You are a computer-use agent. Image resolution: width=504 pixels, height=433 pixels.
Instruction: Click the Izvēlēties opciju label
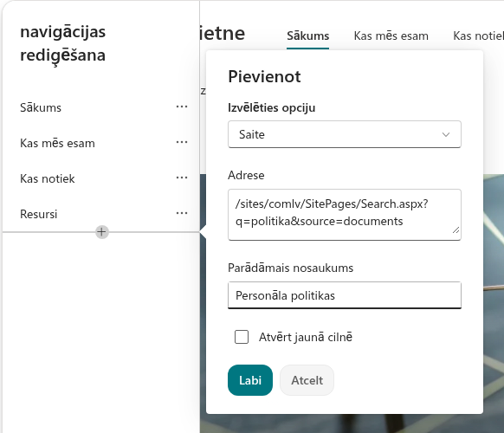[x=272, y=107]
